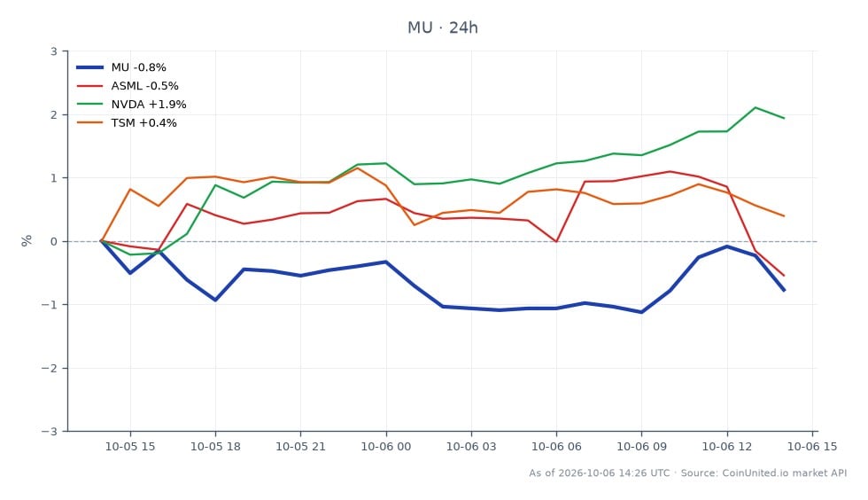This screenshot has height=500, width=868.
Task: Click the ASML line dip touching zero
Action: coord(556,241)
